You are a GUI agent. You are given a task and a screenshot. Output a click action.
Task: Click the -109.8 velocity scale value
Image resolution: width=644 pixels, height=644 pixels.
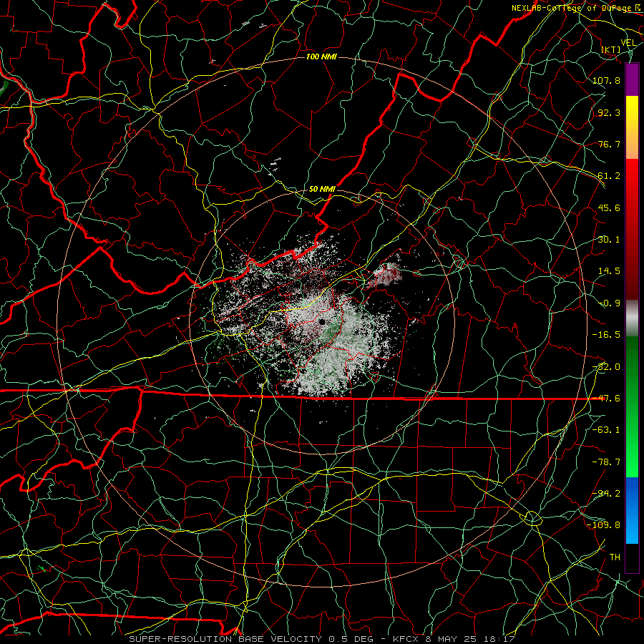pos(604,525)
